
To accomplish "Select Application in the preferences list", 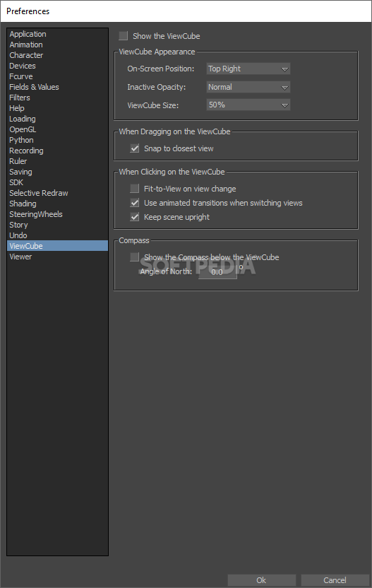I will pyautogui.click(x=58, y=34).
